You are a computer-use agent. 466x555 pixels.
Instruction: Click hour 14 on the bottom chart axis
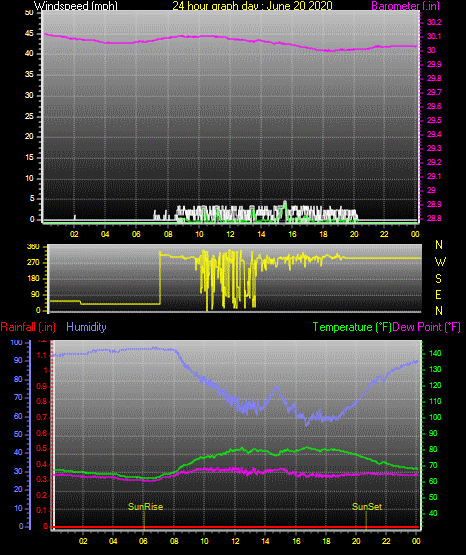[265, 541]
